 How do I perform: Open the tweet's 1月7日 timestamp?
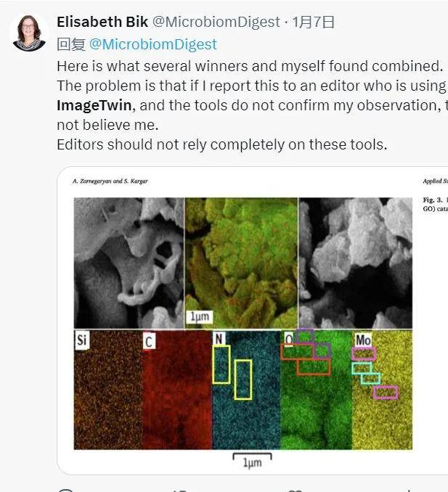click(x=315, y=22)
